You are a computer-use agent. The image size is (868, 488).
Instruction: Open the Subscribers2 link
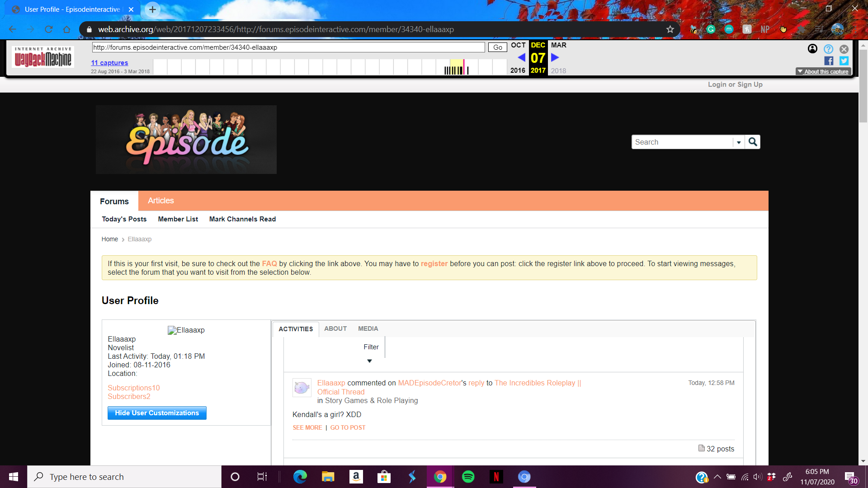(129, 396)
